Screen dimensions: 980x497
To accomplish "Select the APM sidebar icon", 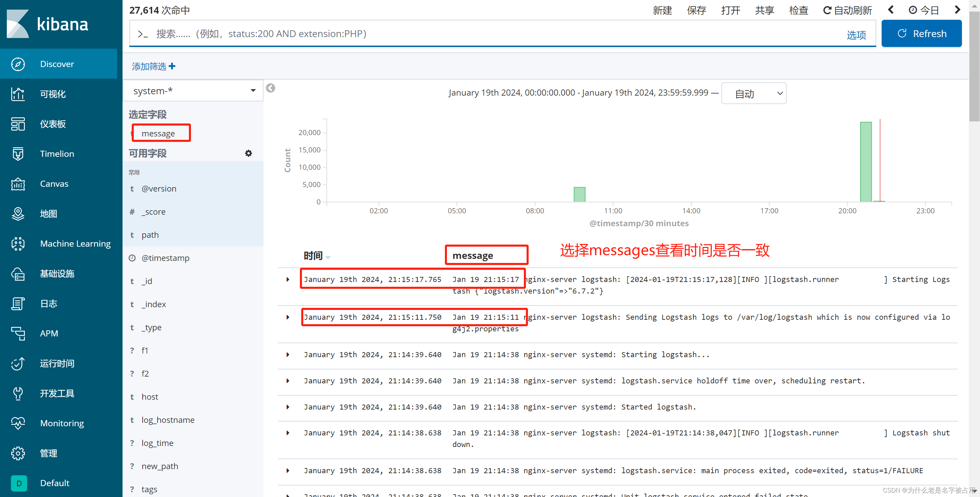I will [x=16, y=333].
